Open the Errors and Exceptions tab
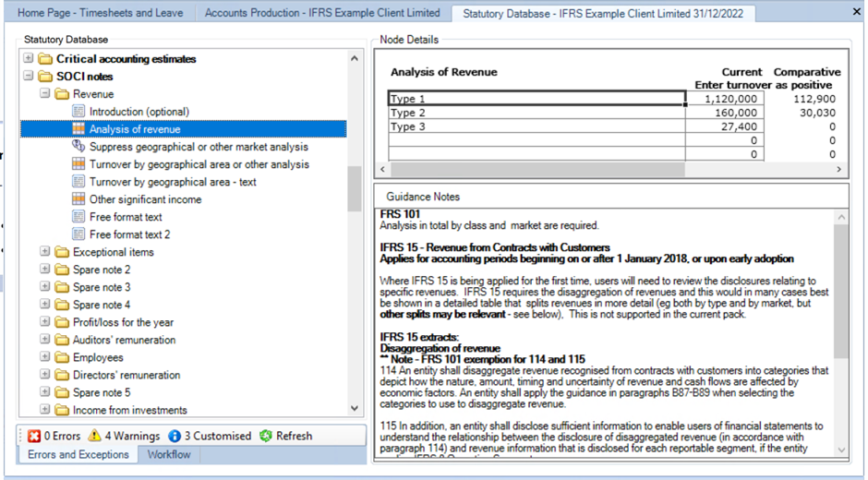The image size is (868, 480). [78, 454]
